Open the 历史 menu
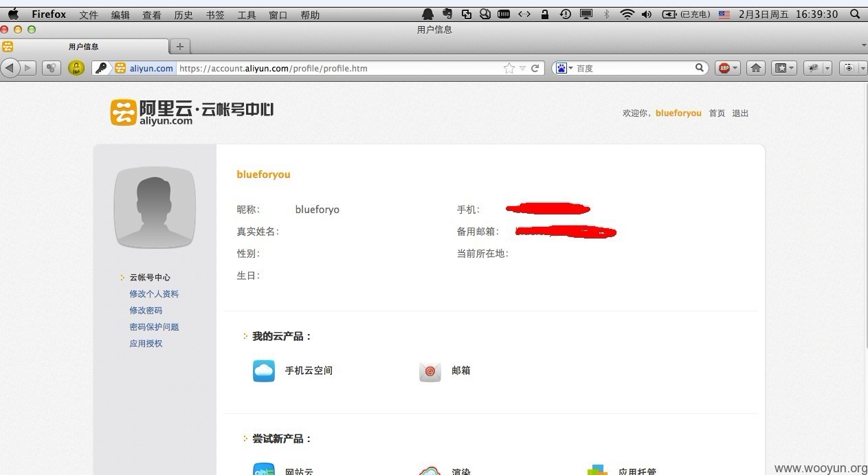The width and height of the screenshot is (868, 475). point(183,14)
